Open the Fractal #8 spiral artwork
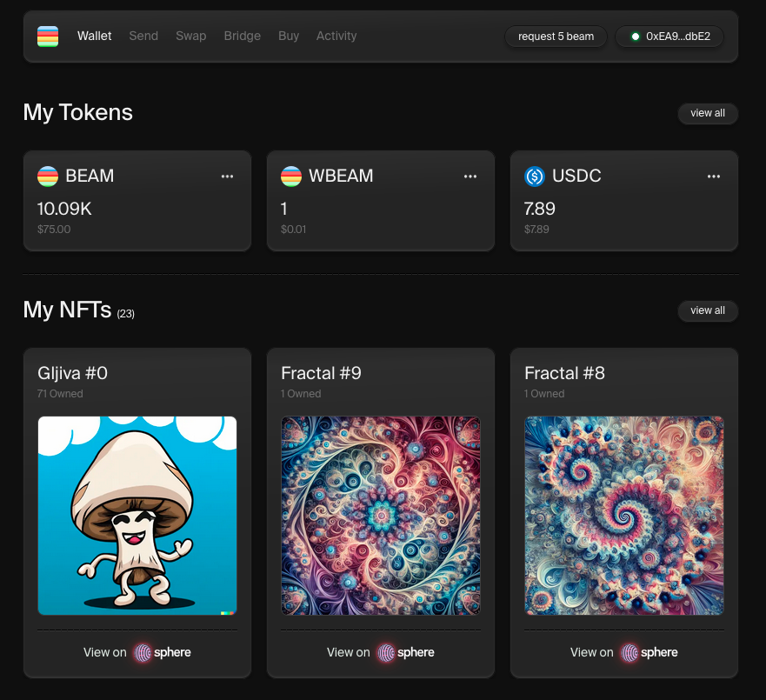 coord(624,516)
